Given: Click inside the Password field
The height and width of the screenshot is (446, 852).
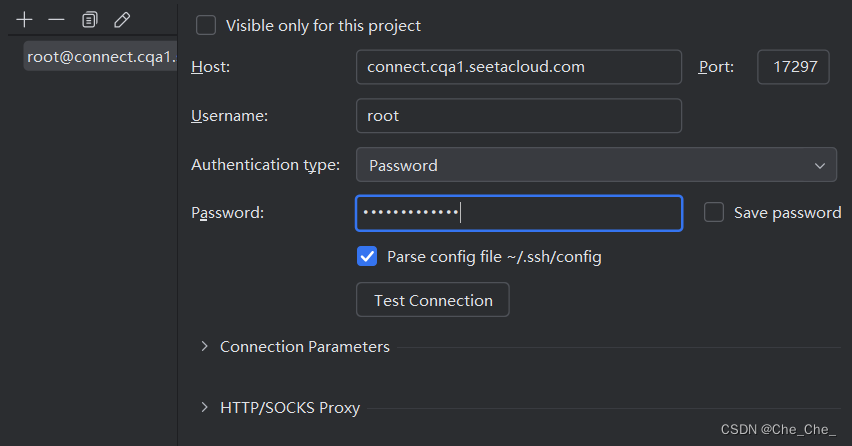Looking at the screenshot, I should [518, 213].
